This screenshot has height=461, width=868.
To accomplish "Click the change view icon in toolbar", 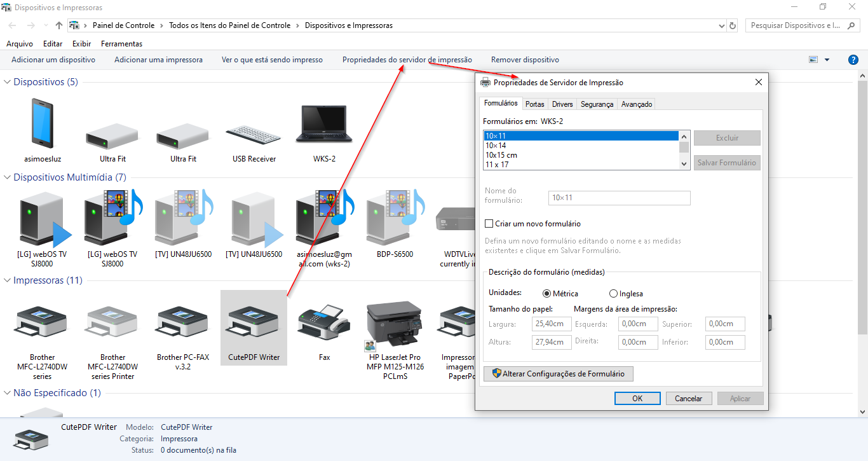I will [x=813, y=60].
